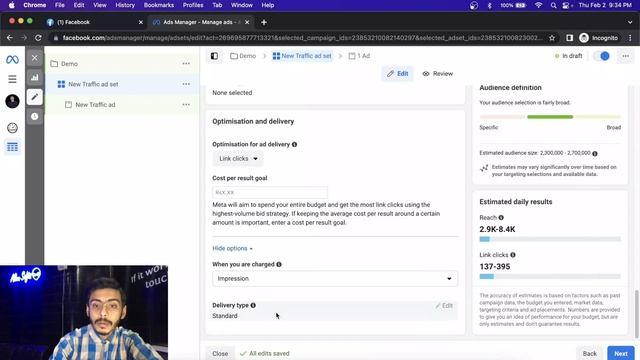640x360 pixels.
Task: Open more options for New Traffic ad set
Action: coord(186,84)
